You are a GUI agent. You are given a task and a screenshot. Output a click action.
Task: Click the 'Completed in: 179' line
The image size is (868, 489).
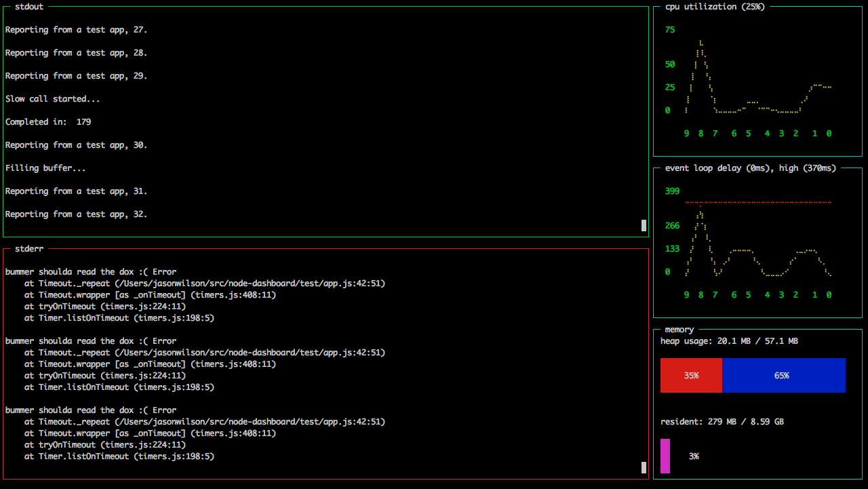pyautogui.click(x=48, y=122)
